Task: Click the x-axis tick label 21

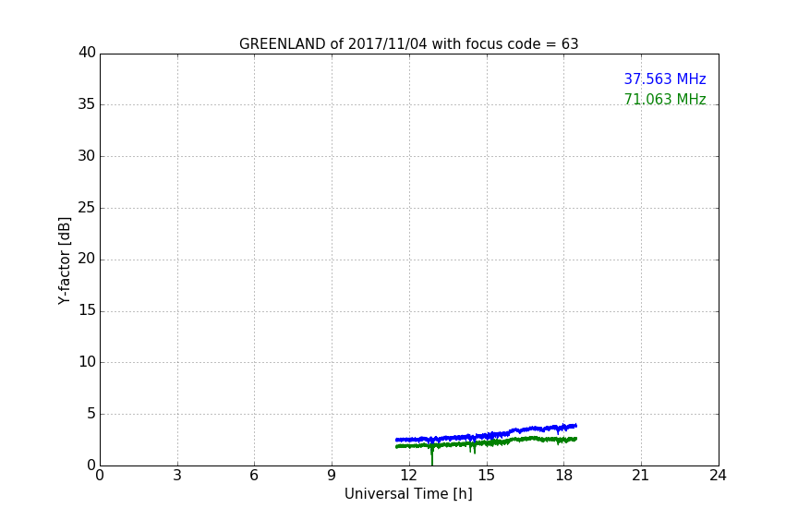Action: coord(641,476)
